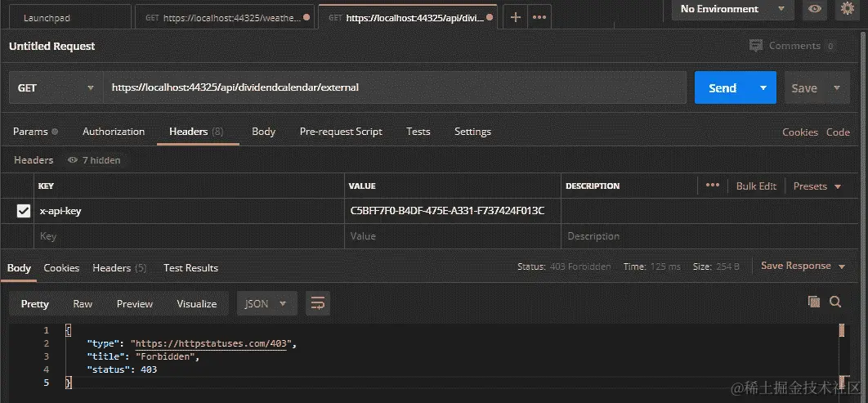Open the response Headers (5) tab

point(119,268)
